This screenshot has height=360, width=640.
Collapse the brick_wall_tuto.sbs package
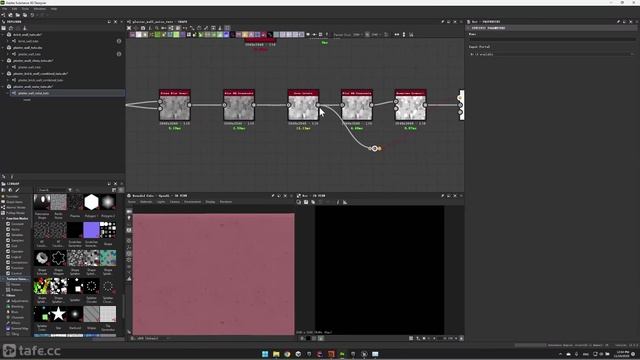click(x=3, y=35)
